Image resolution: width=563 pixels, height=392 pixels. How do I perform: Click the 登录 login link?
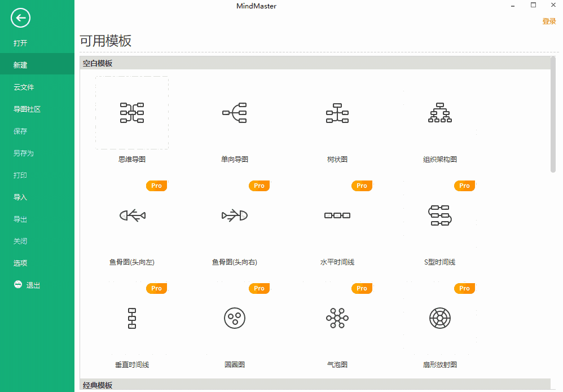549,21
